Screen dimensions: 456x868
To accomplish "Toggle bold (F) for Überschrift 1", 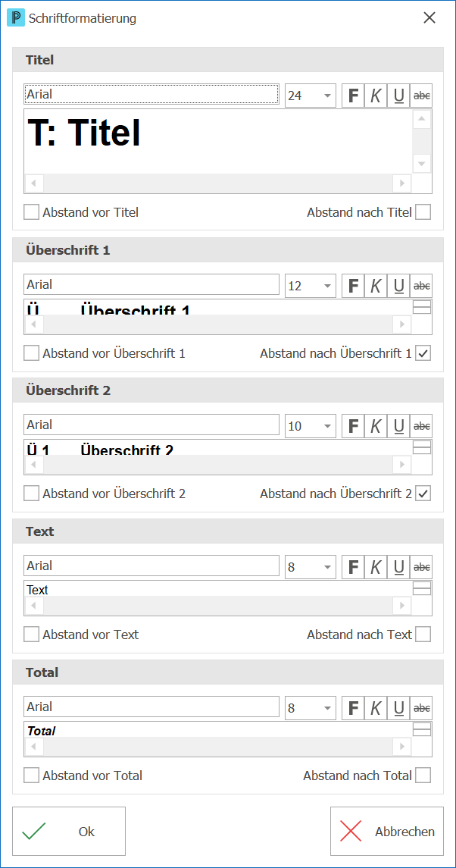I will [x=353, y=287].
